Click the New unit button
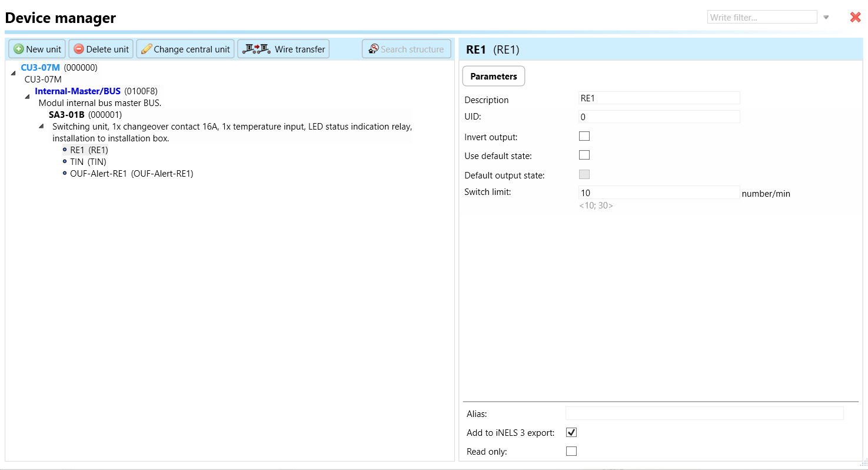868x470 pixels. point(37,49)
